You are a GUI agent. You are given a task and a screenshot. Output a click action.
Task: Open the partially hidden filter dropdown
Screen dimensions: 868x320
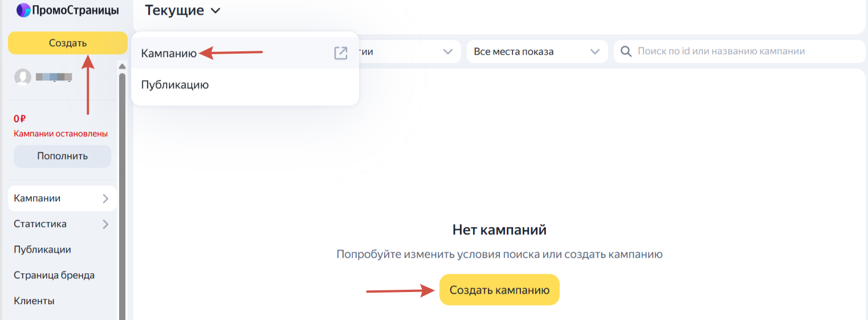pyautogui.click(x=409, y=51)
